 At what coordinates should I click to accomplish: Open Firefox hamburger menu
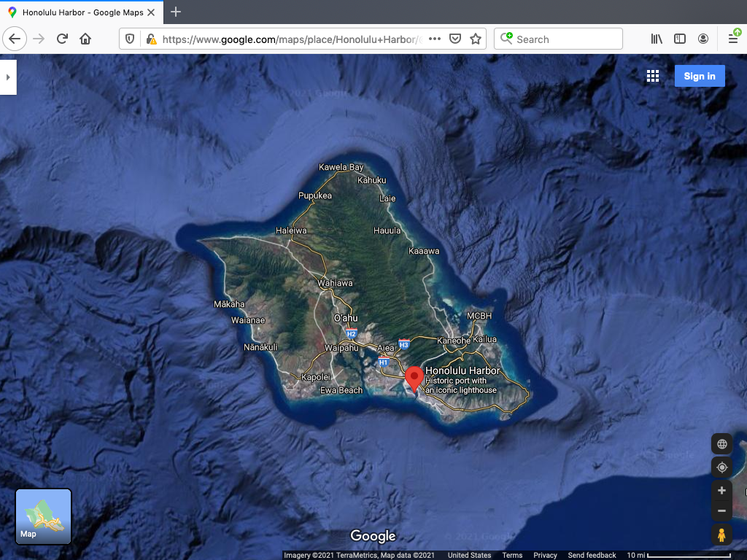732,39
